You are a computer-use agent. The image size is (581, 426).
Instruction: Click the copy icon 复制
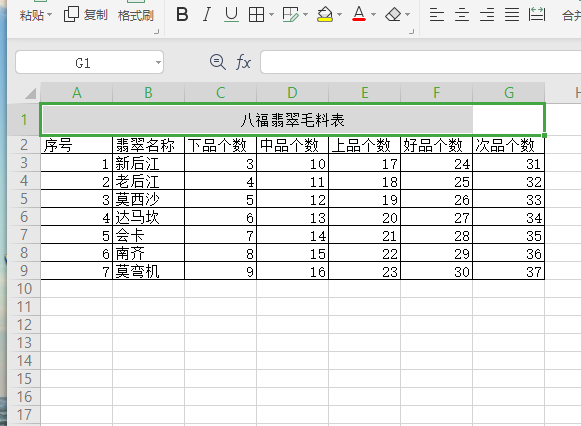86,15
